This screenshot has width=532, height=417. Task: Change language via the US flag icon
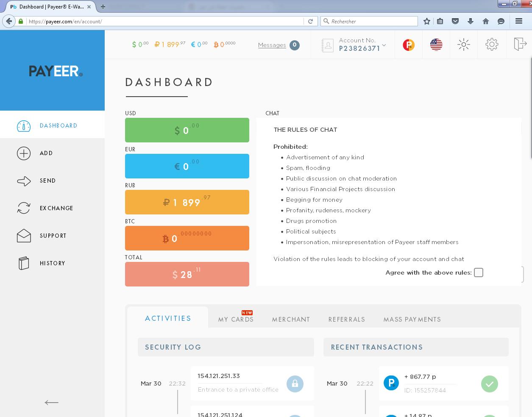click(x=436, y=44)
